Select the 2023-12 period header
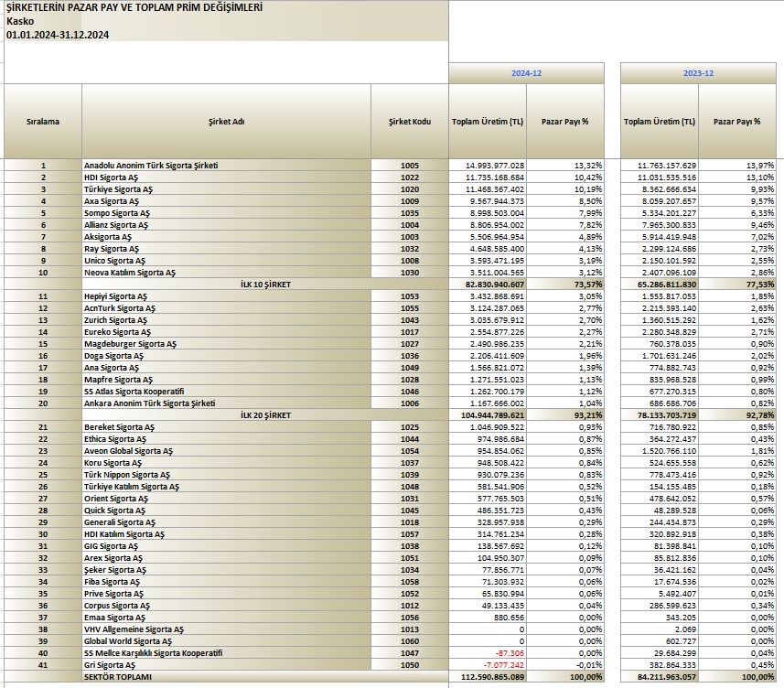The height and width of the screenshot is (688, 784). (x=698, y=73)
